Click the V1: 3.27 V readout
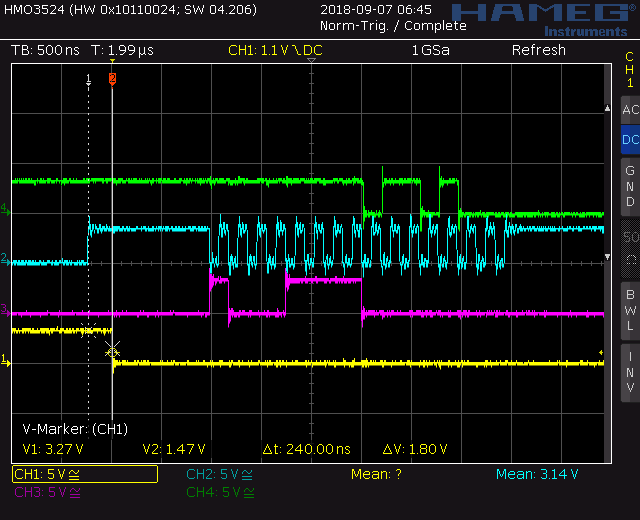This screenshot has height=520, width=640. (x=53, y=449)
